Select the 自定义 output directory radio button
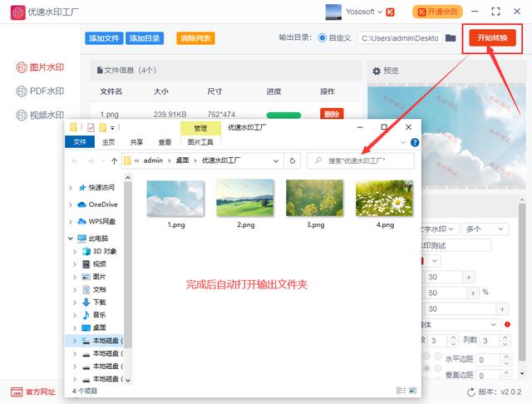The image size is (532, 404). pos(323,37)
